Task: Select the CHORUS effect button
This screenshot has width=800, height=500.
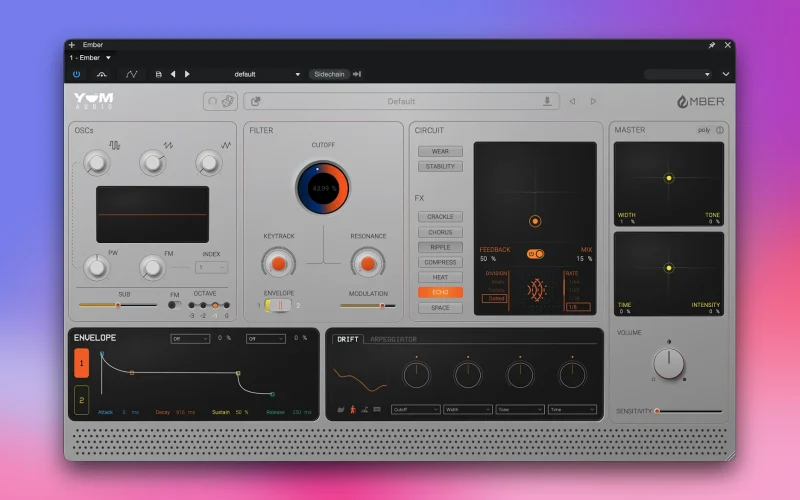Action: (440, 232)
